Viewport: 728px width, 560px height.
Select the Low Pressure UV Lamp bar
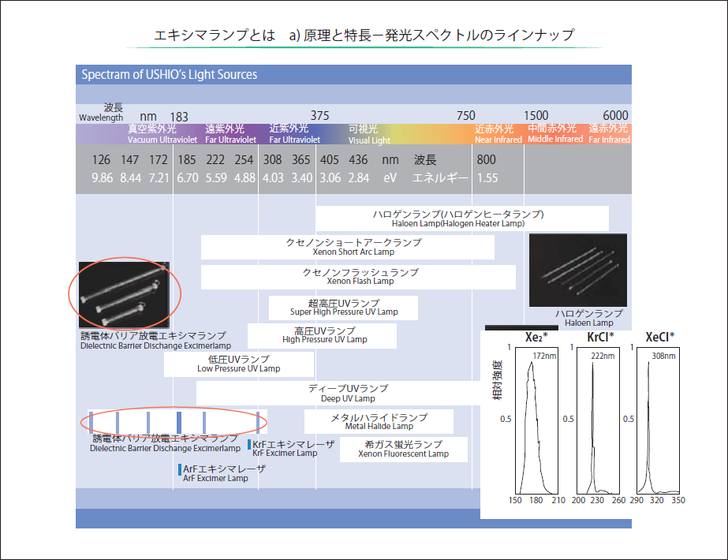coord(238,364)
